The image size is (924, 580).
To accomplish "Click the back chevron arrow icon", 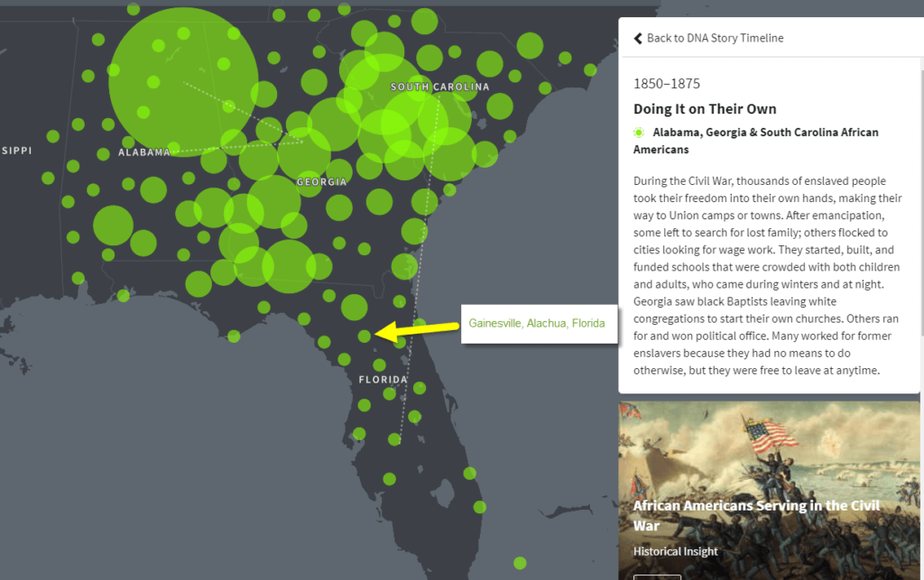I will (x=638, y=38).
